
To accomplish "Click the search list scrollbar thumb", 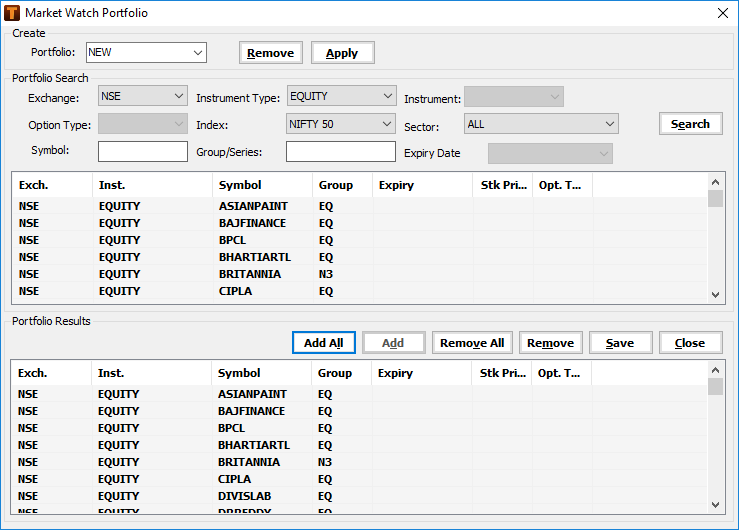I will coord(715,198).
